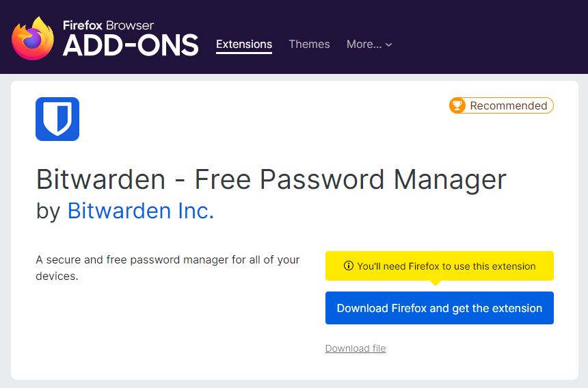This screenshot has width=588, height=388.
Task: Click the Bitwarden shield icon
Action: (x=57, y=119)
